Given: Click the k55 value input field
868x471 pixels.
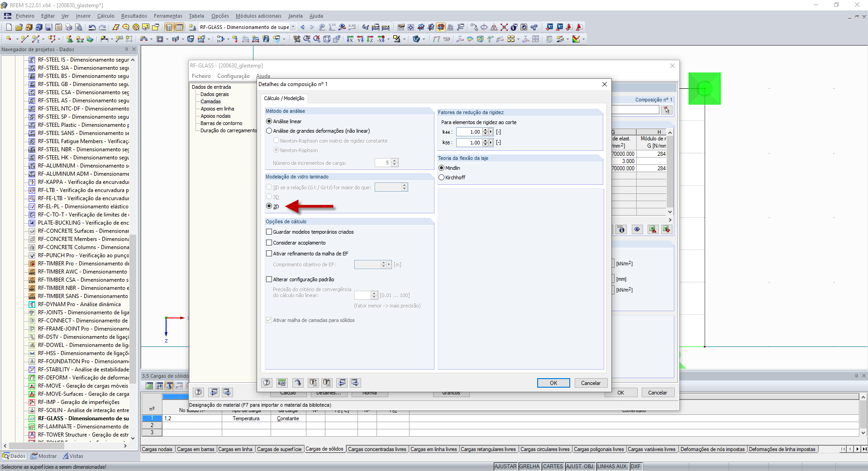Looking at the screenshot, I should click(469, 143).
